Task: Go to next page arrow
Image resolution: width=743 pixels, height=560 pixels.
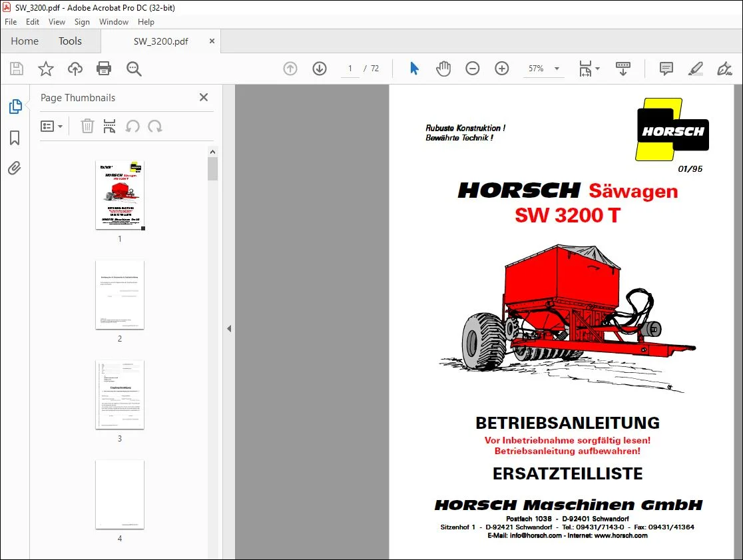Action: pos(320,69)
